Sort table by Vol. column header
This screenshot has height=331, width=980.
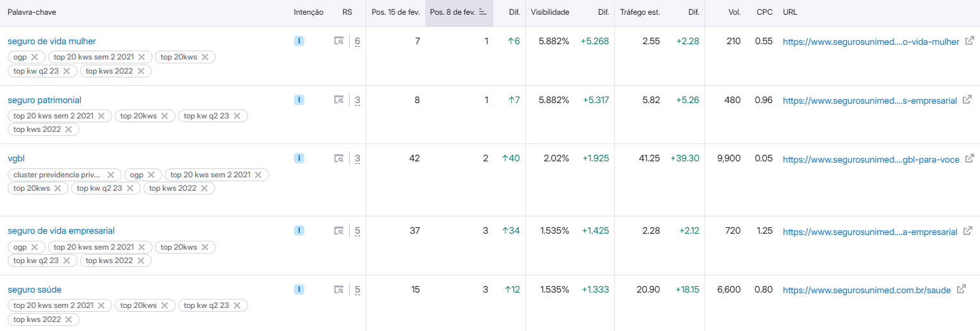coord(734,12)
